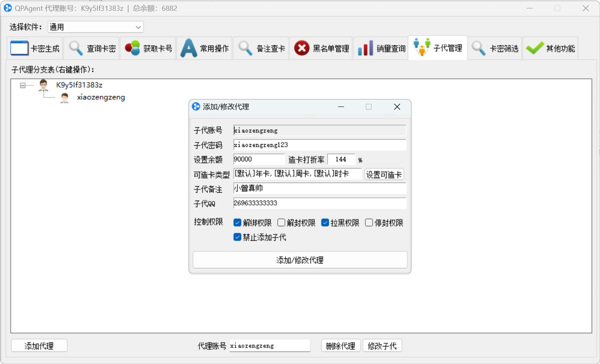The width and height of the screenshot is (600, 364).
Task: Click the 设置可造卡 button
Action: pos(384,174)
